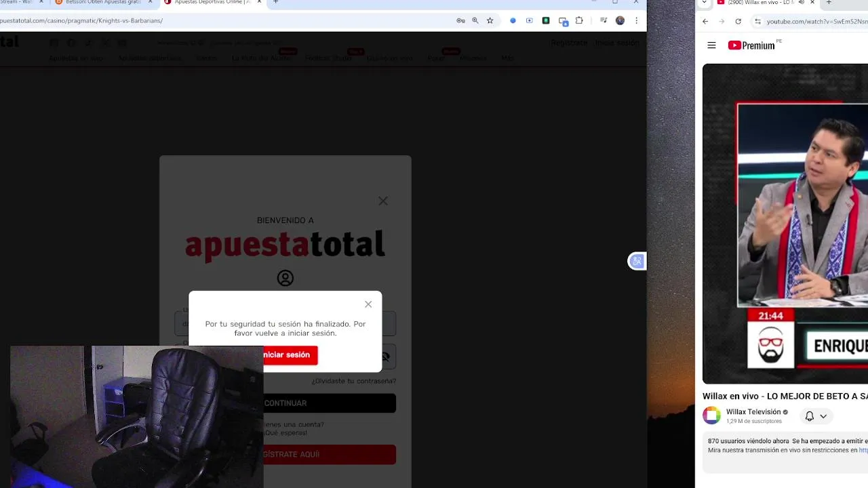Click the dimmed Inicia sesión link in header
This screenshot has height=488, width=868.
click(x=617, y=43)
